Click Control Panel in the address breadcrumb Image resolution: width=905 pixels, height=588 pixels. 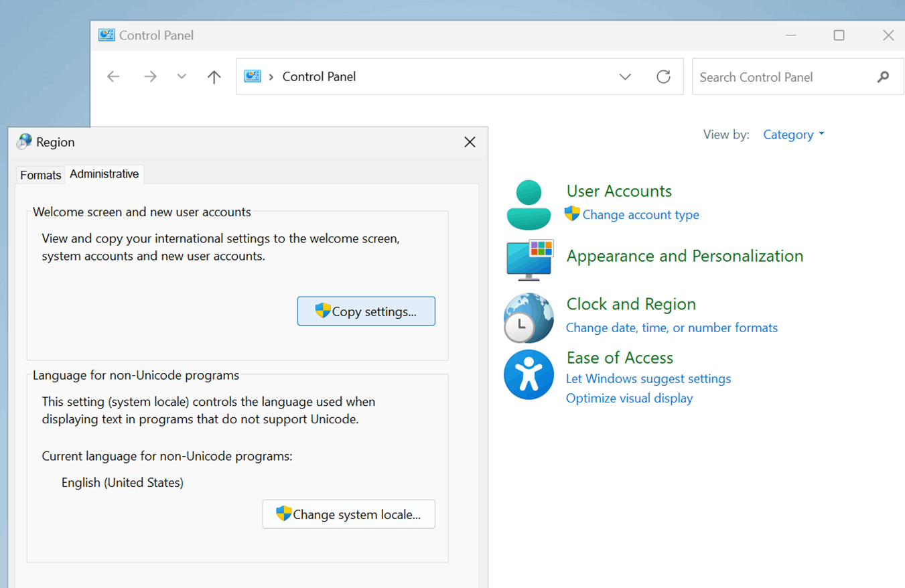click(x=319, y=76)
